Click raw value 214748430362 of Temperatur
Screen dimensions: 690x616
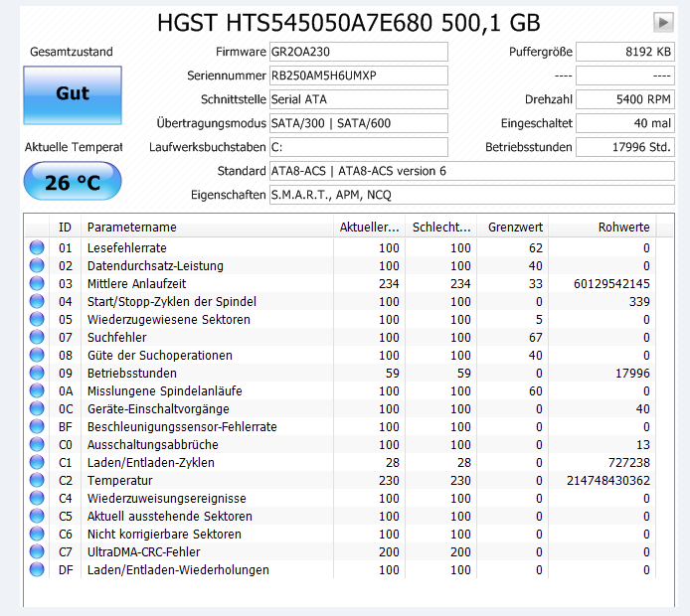pyautogui.click(x=608, y=480)
